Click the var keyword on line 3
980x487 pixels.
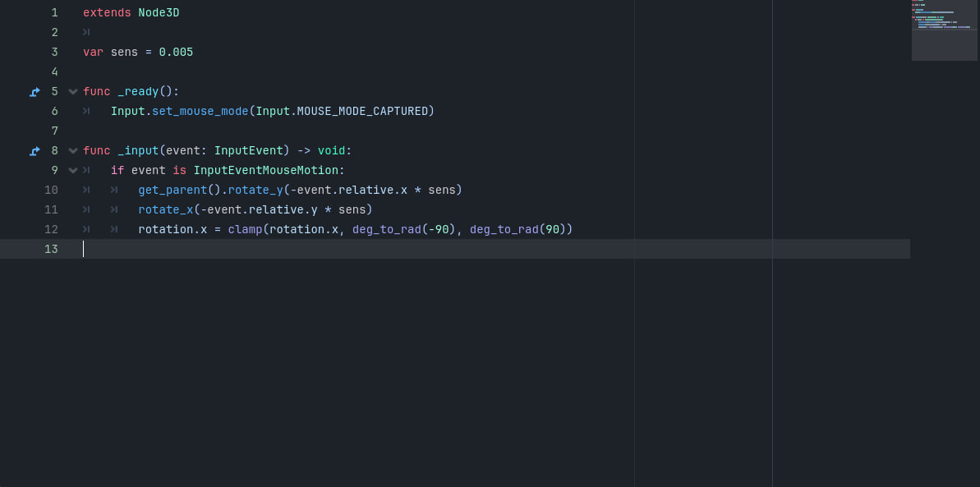tap(93, 52)
